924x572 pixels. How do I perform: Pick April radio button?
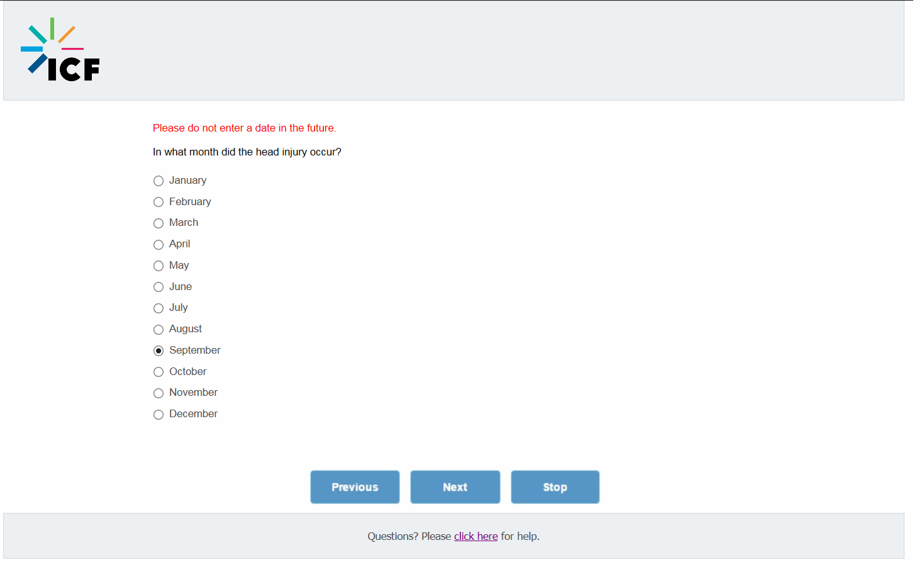tap(159, 244)
